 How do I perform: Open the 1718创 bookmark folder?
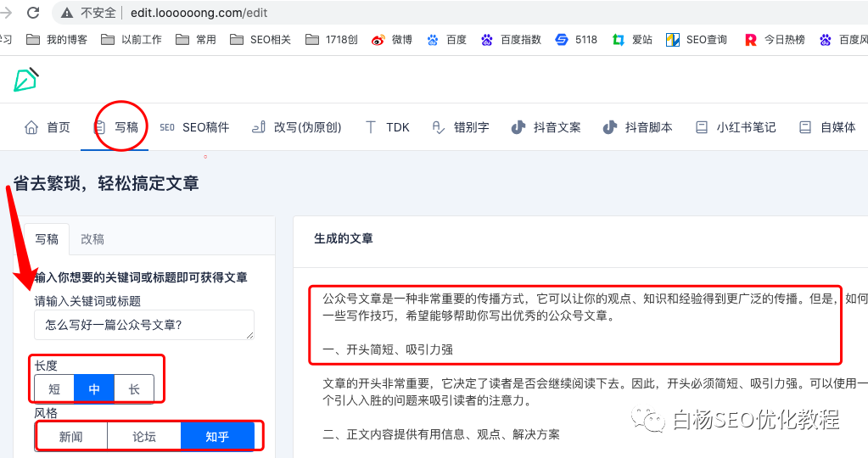pos(332,40)
